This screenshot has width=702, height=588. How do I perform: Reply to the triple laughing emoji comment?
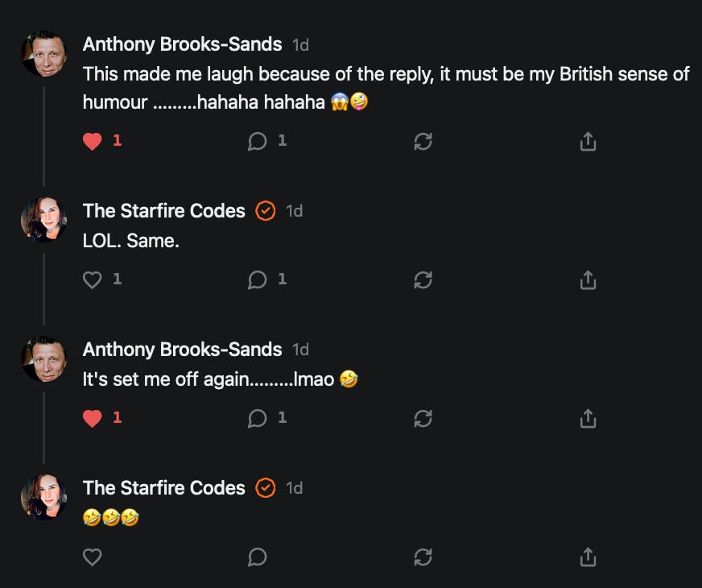[258, 557]
